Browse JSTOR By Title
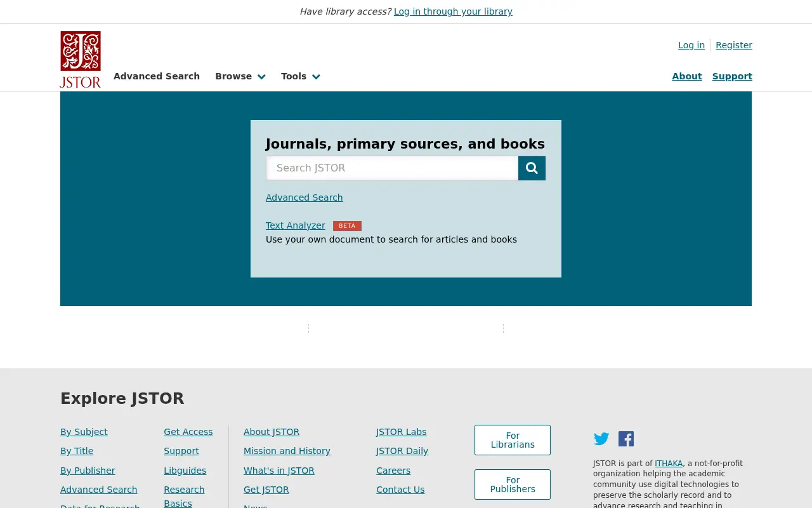 point(77,451)
